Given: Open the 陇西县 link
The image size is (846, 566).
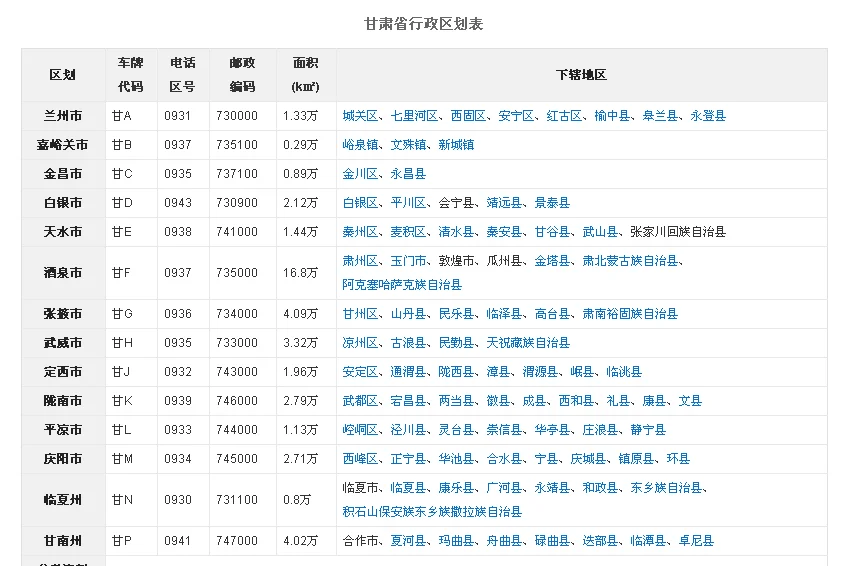Looking at the screenshot, I should [456, 373].
